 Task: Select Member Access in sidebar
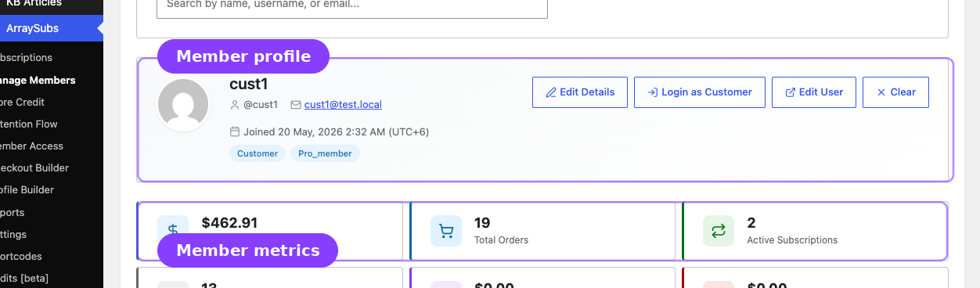[x=31, y=146]
